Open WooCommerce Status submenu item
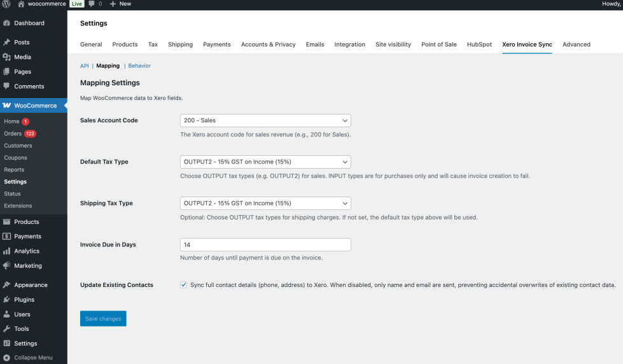 [12, 193]
